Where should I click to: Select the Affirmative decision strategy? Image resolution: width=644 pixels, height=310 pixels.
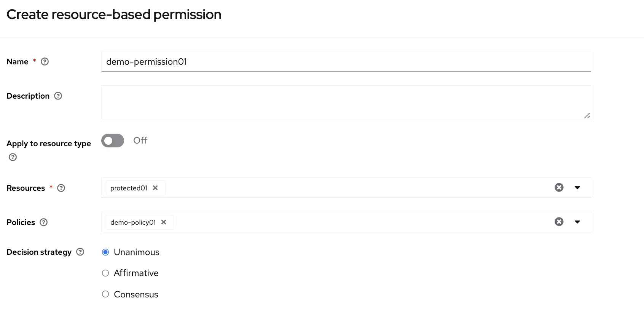coord(105,273)
